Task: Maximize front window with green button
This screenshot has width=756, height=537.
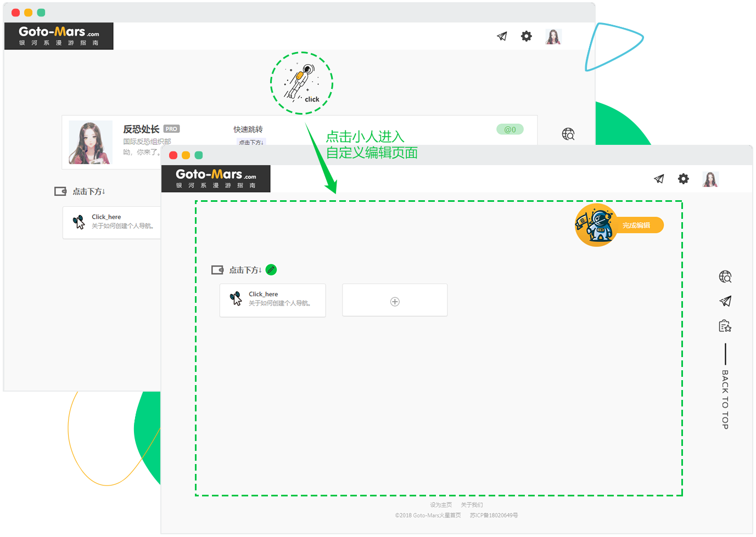Action: pyautogui.click(x=199, y=155)
